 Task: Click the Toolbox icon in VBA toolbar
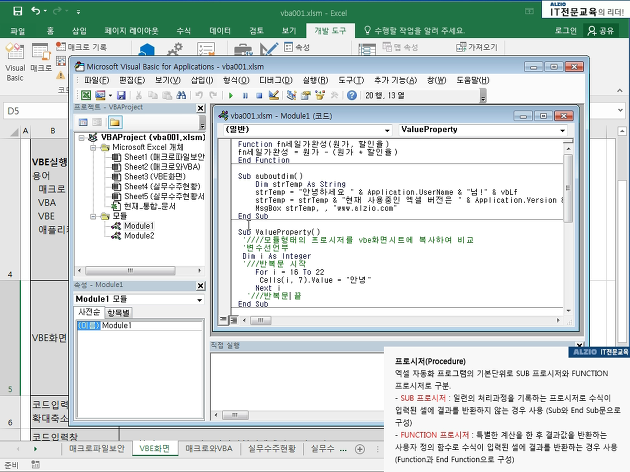click(x=334, y=95)
